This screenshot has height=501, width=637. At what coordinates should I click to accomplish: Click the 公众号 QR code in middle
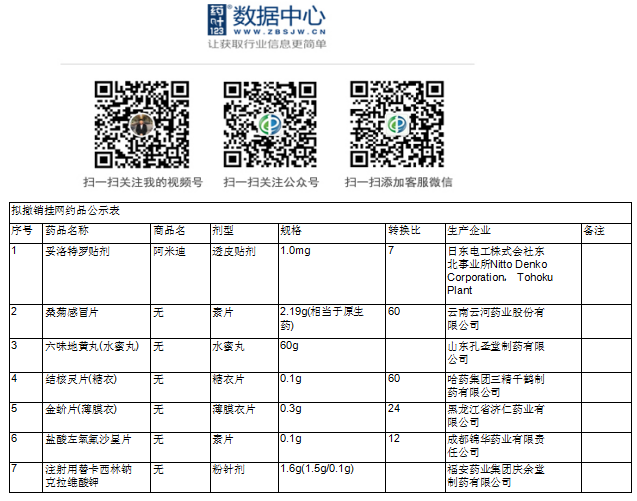coord(270,124)
